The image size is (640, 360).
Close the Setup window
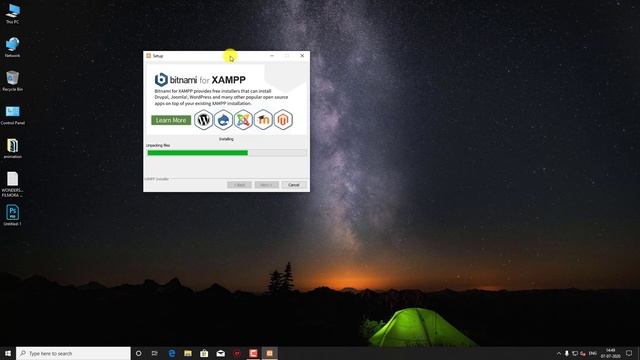(x=302, y=56)
